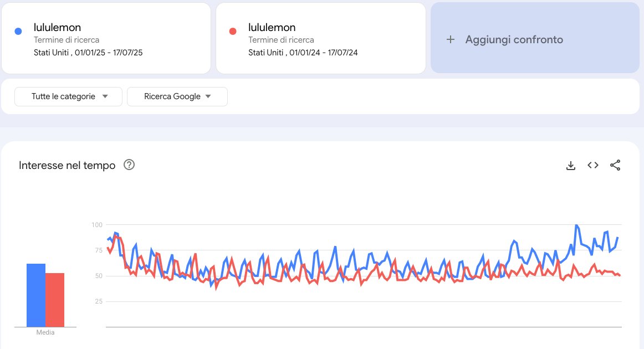
Task: Click the 50 axis label
Action: [99, 275]
